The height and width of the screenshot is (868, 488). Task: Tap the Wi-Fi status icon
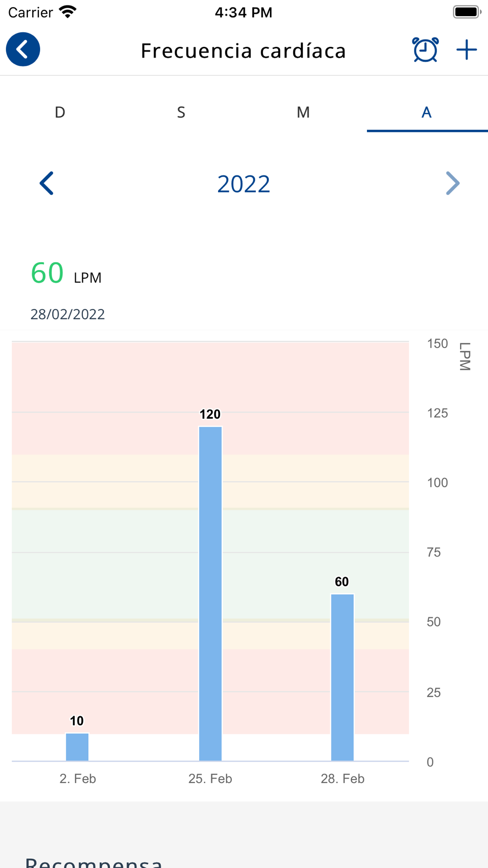[x=68, y=12]
